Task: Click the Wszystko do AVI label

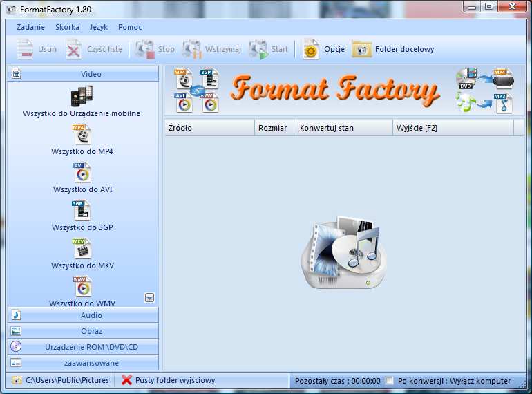Action: [x=82, y=189]
